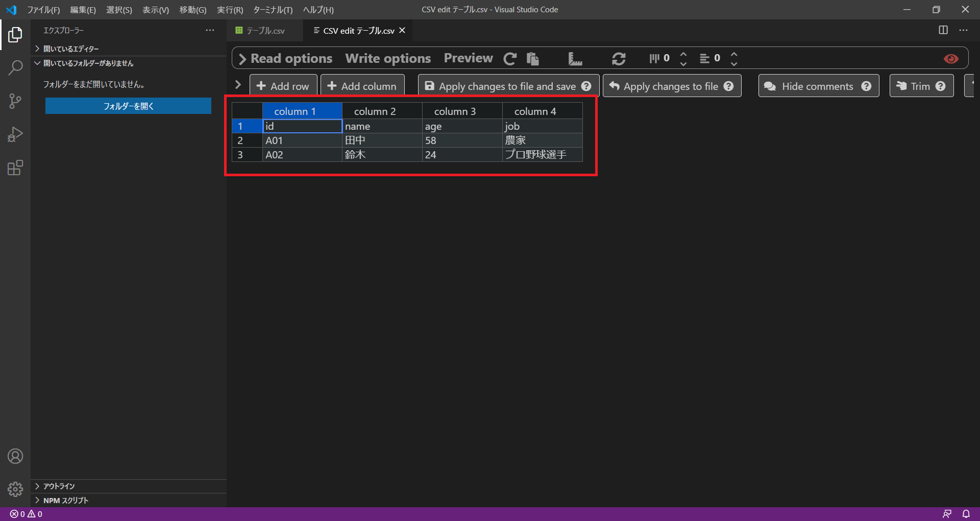Open the Explorer view in activity bar
Screen dimensions: 980x521
15,35
